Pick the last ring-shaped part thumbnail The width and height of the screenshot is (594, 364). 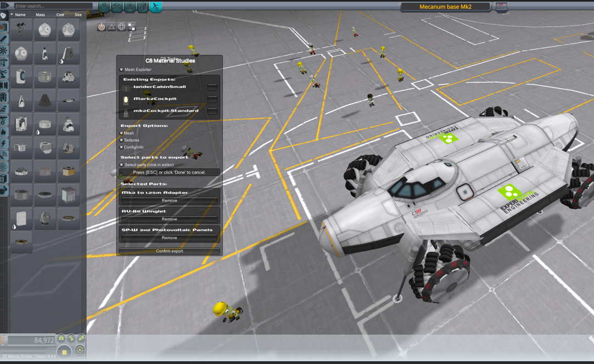point(21,242)
